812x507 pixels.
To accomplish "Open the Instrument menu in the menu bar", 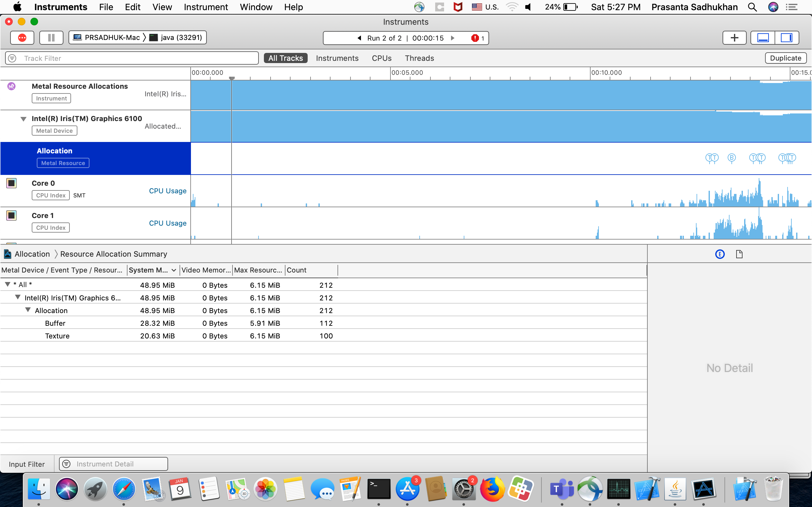I will [x=206, y=7].
